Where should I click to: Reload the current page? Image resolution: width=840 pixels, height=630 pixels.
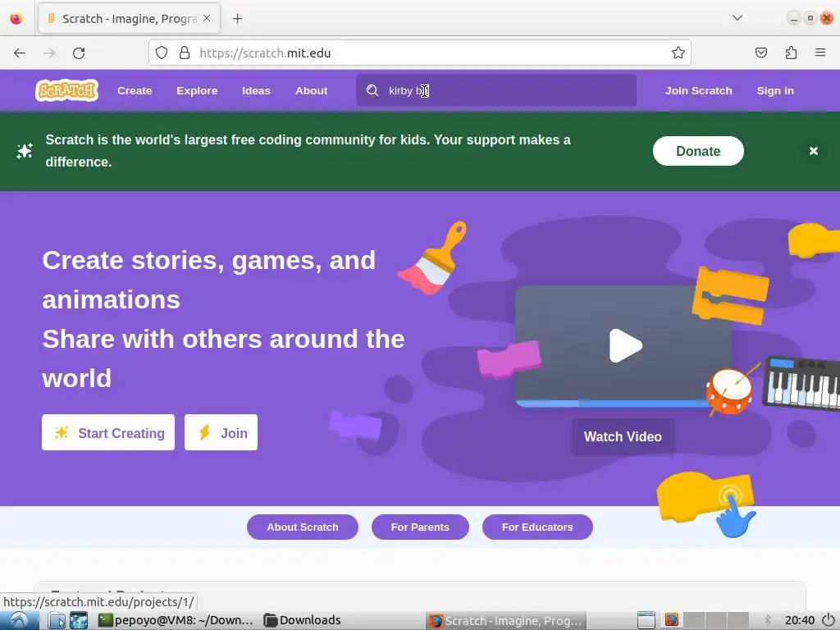click(x=79, y=53)
